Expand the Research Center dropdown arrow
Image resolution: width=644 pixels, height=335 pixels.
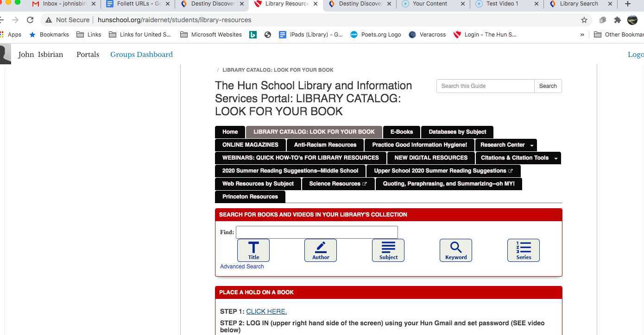click(x=532, y=145)
